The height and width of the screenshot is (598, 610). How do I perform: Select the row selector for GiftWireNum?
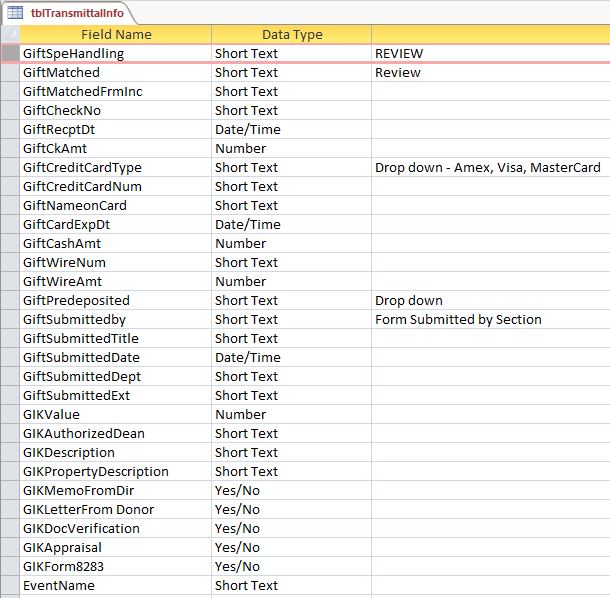10,262
